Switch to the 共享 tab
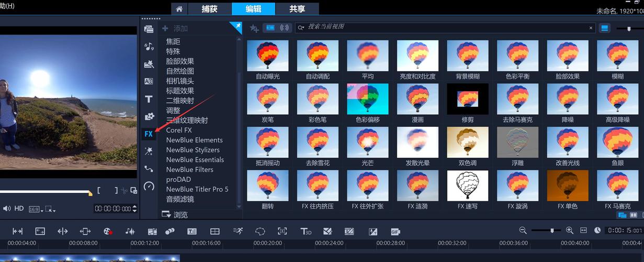The image size is (644, 262). click(x=297, y=9)
